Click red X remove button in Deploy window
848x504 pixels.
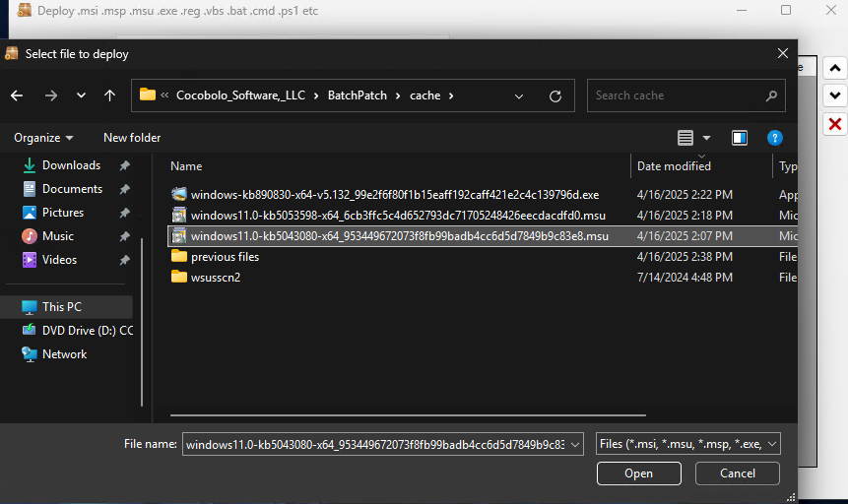click(x=834, y=124)
